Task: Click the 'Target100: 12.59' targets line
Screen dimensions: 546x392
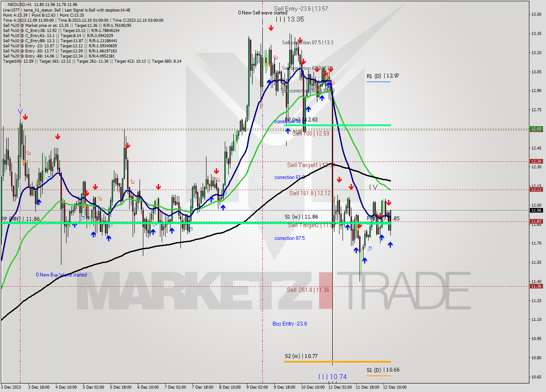Action: [92, 61]
